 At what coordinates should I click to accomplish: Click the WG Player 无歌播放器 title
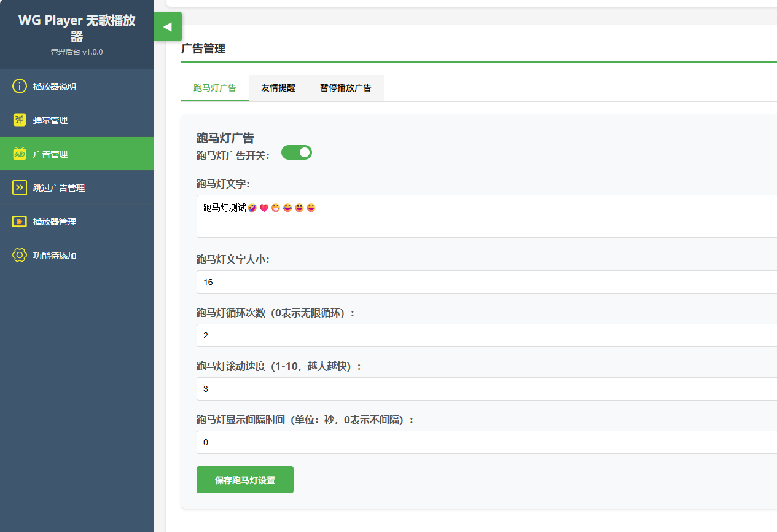[77, 28]
